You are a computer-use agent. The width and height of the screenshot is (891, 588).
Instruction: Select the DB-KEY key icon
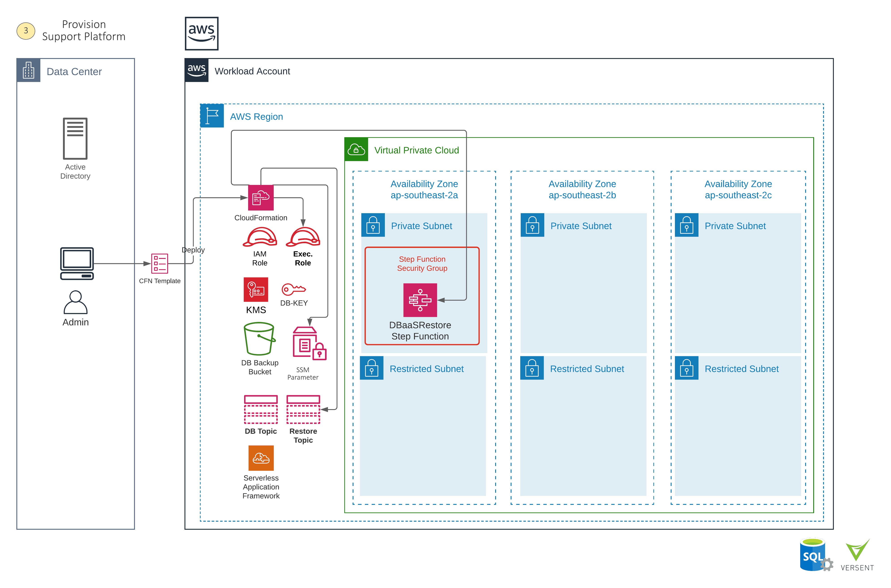[294, 289]
